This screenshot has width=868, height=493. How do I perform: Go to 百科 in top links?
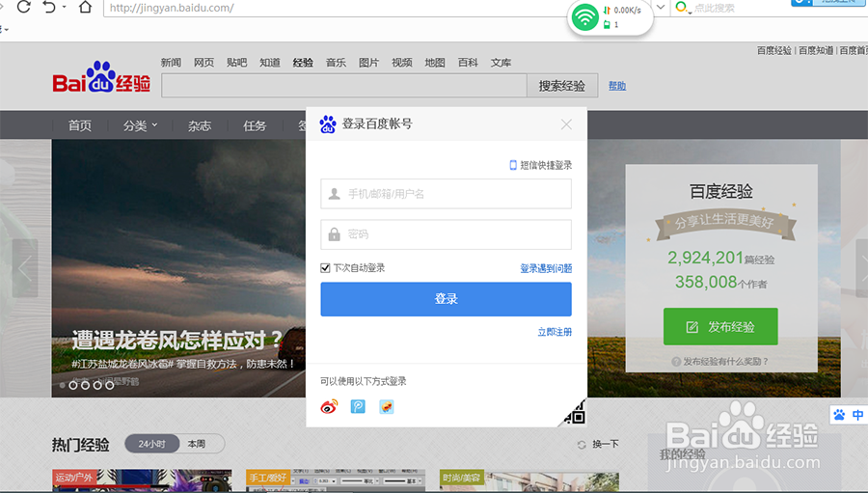click(x=468, y=63)
